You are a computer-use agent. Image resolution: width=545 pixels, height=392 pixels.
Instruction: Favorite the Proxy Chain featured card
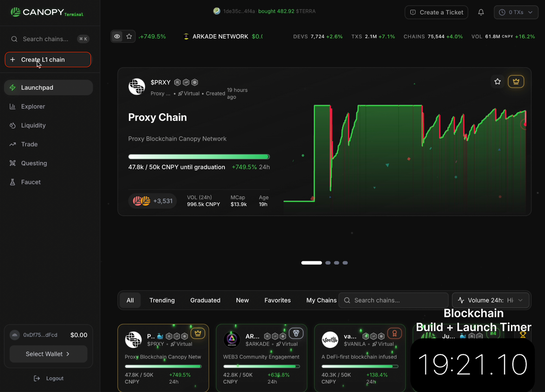coord(498,82)
